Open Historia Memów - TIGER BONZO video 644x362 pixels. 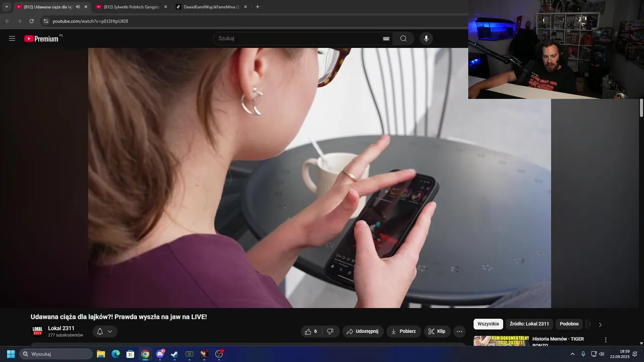tap(558, 342)
